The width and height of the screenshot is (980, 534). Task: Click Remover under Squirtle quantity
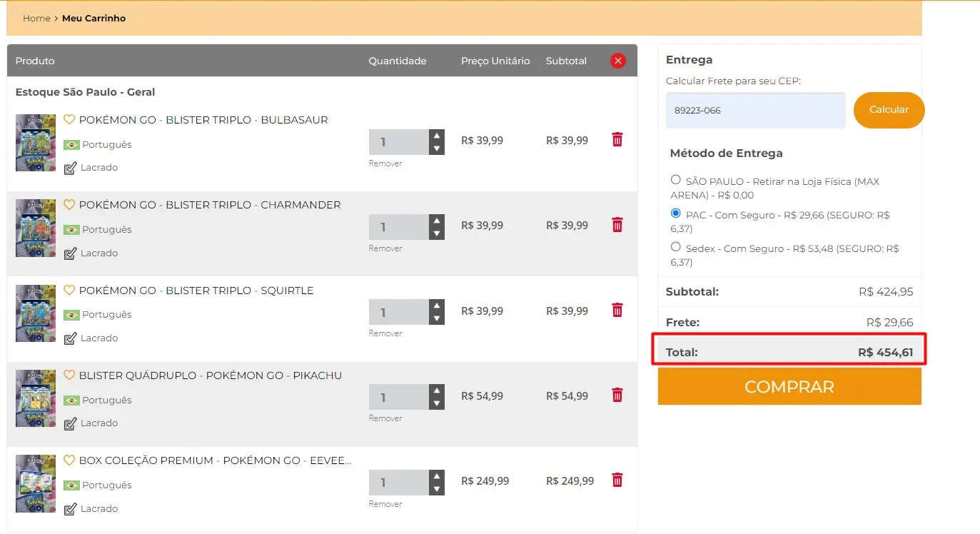385,333
